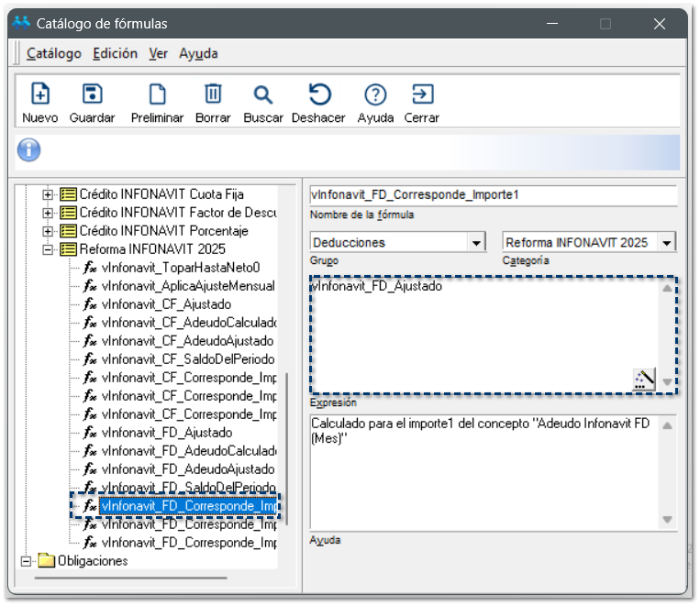Open the Catálogo menu
The image size is (700, 606).
53,53
